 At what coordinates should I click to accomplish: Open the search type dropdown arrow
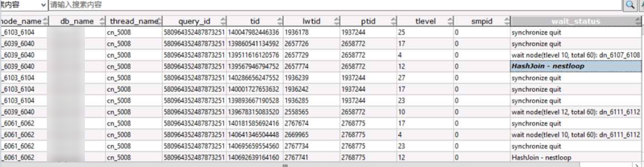coord(43,5)
